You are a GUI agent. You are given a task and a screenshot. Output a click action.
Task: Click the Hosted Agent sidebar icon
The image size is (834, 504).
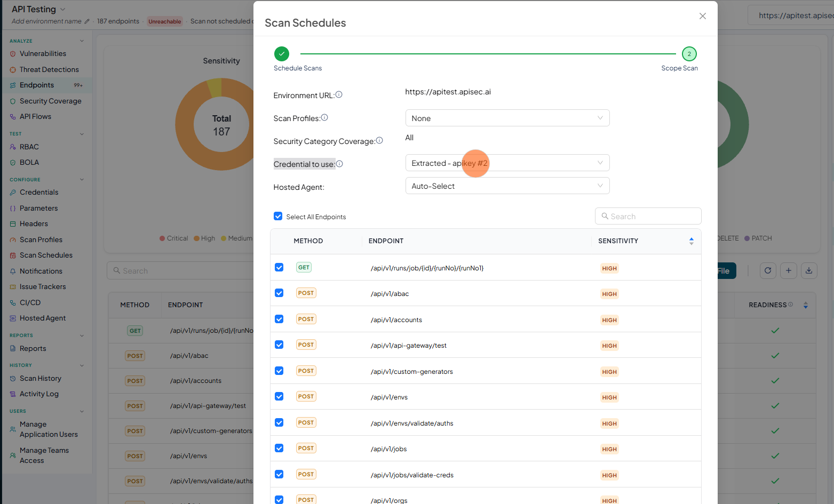[x=13, y=318]
